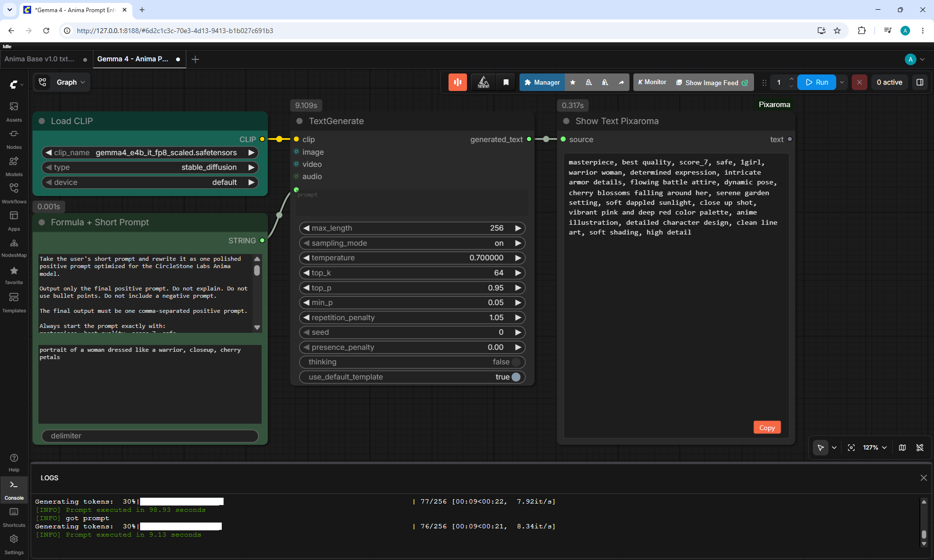Toggle collapse dot on TextGenerate node
The image size is (934, 560).
point(300,121)
